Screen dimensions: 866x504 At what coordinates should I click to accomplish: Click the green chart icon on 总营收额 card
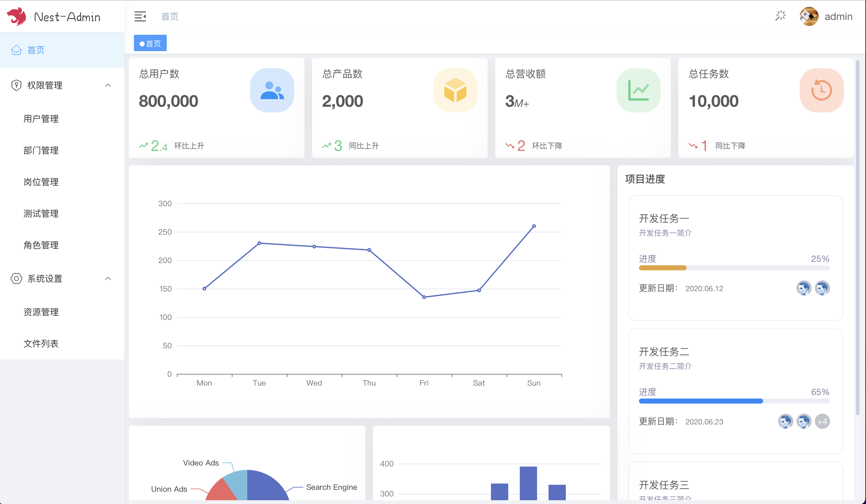638,90
